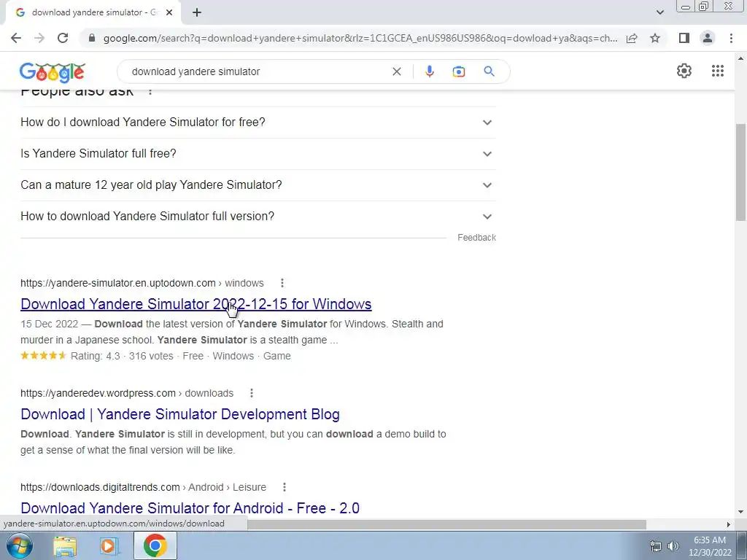Viewport: 747px width, 560px height.
Task: Focus the Google search input field
Action: tap(258, 71)
